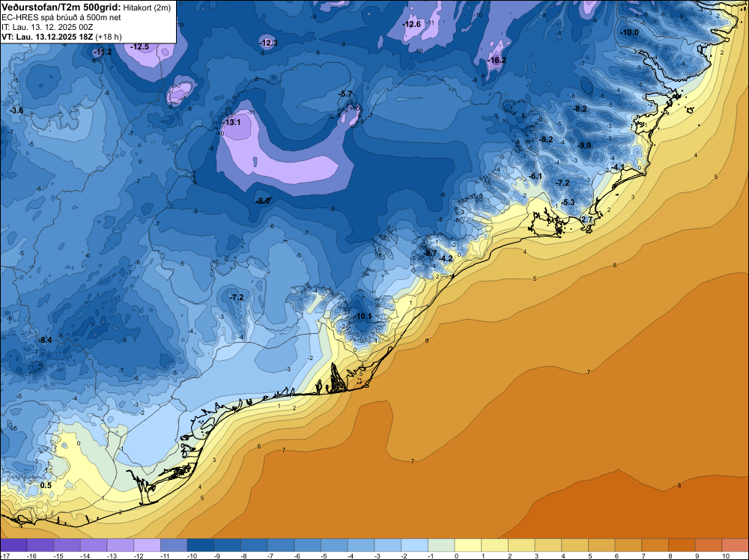Select the -4.1 temperature value
The height and width of the screenshot is (560, 749).
[x=618, y=167]
